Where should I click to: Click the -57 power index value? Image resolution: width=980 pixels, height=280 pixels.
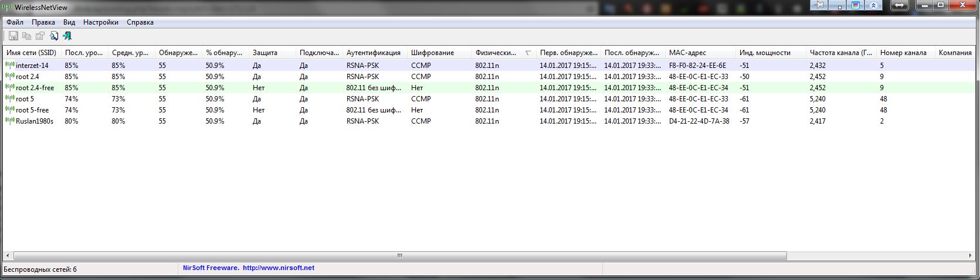click(744, 121)
